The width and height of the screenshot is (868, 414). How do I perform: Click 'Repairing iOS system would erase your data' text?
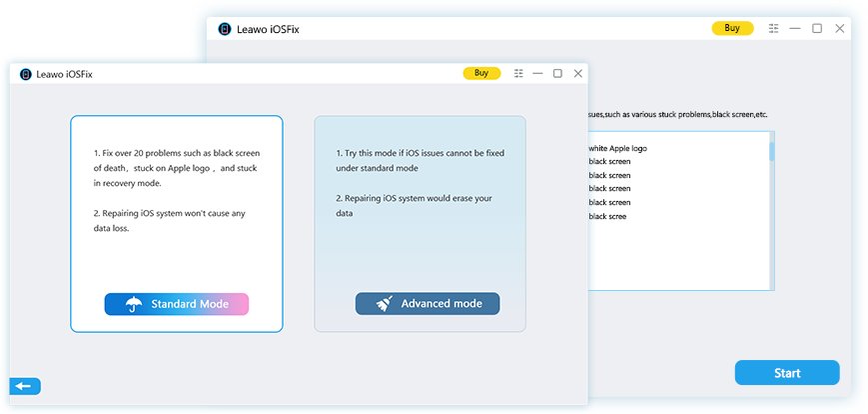tap(415, 206)
